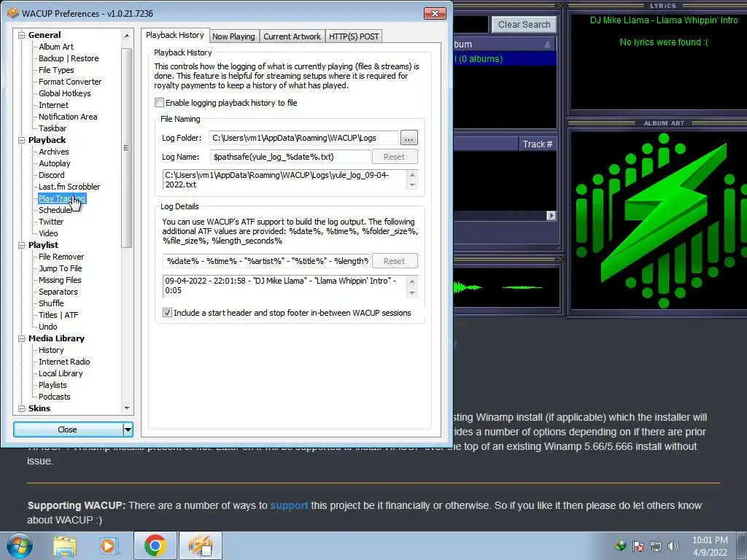Reset the Log Name field
This screenshot has height=560, width=747.
point(394,157)
